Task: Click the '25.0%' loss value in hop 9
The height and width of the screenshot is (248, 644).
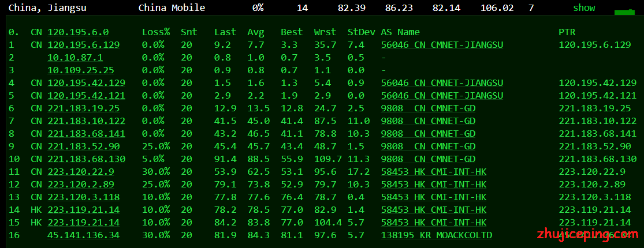Action: click(x=156, y=146)
